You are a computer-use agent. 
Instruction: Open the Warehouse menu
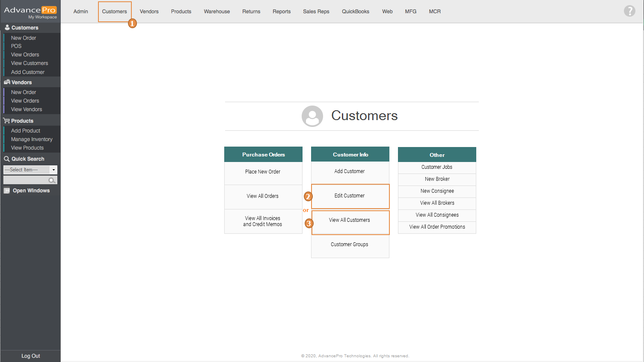pos(217,12)
